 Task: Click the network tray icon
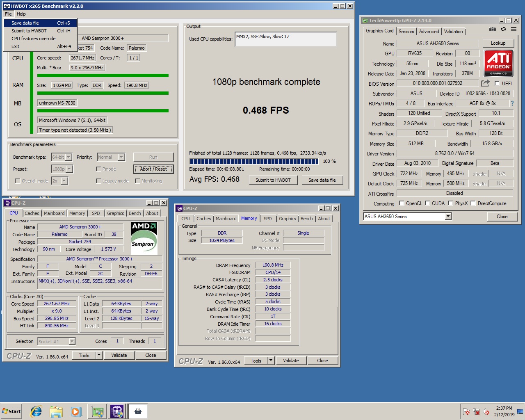click(476, 411)
